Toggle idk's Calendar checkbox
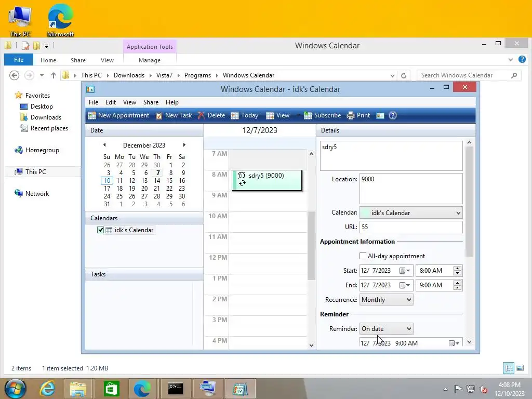This screenshot has width=532, height=399. pos(100,230)
